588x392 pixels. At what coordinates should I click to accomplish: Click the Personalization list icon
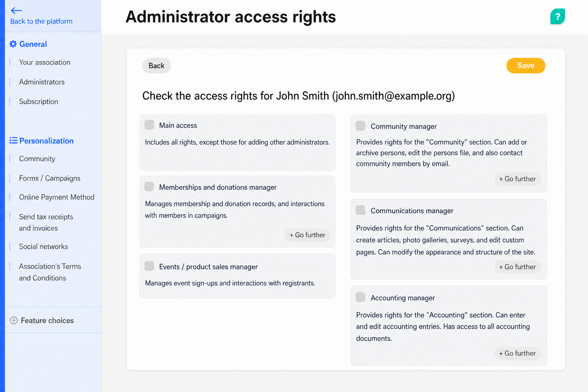13,140
